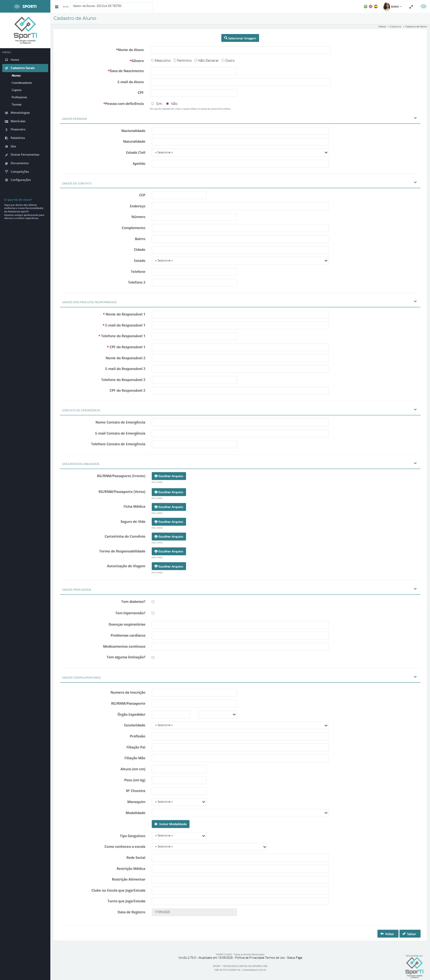
Task: Go to Professores in the sidebar
Action: (x=20, y=97)
